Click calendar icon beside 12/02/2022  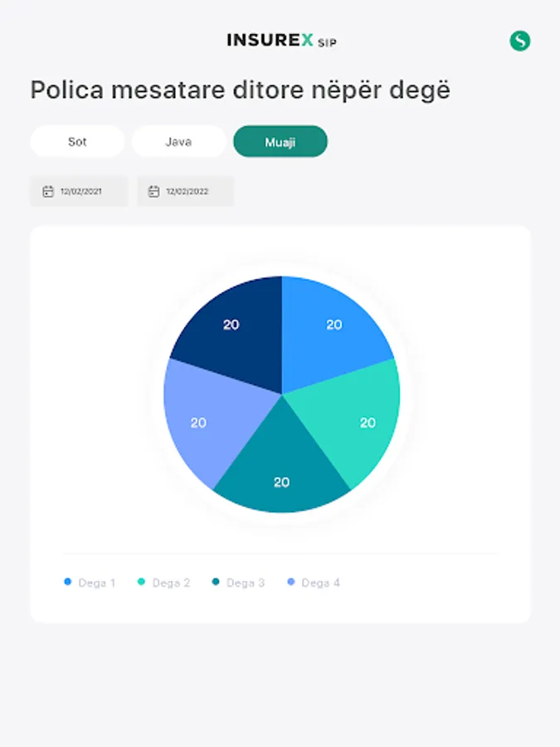[153, 192]
